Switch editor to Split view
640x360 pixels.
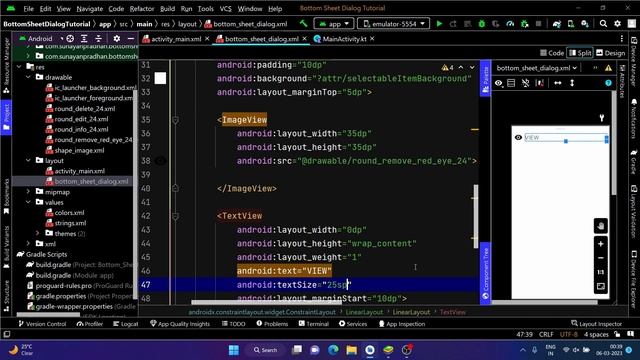coord(580,53)
